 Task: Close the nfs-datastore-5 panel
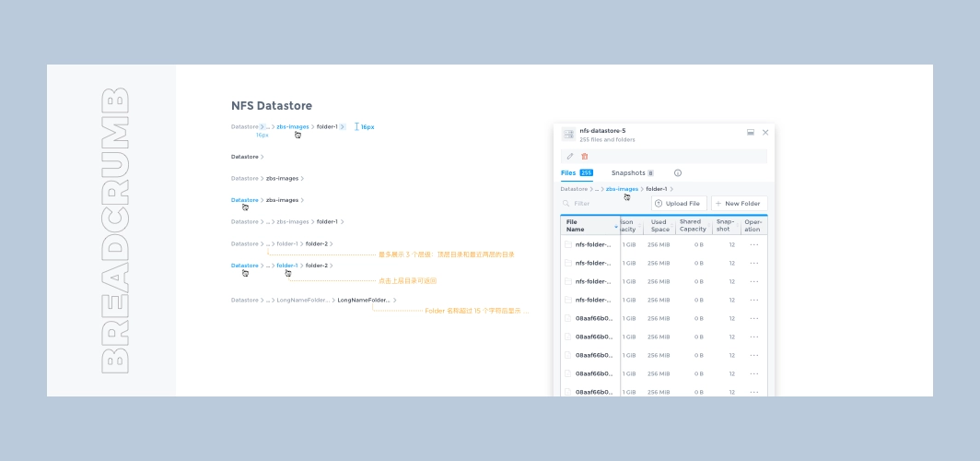point(765,133)
